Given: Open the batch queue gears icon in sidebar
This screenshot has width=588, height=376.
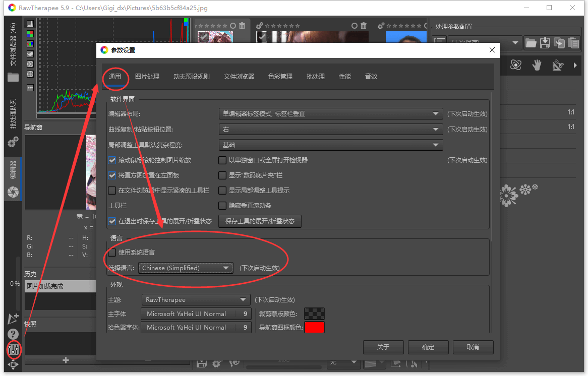Looking at the screenshot, I should coord(13,142).
